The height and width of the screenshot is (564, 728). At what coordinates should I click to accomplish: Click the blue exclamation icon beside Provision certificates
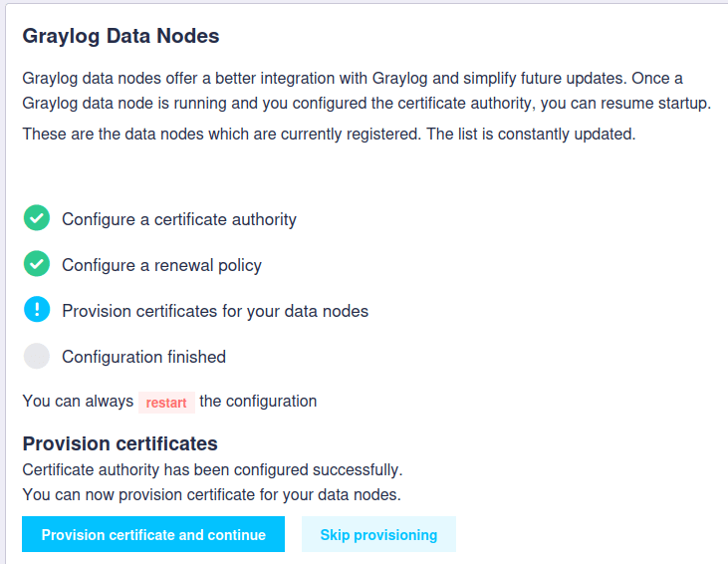point(37,310)
